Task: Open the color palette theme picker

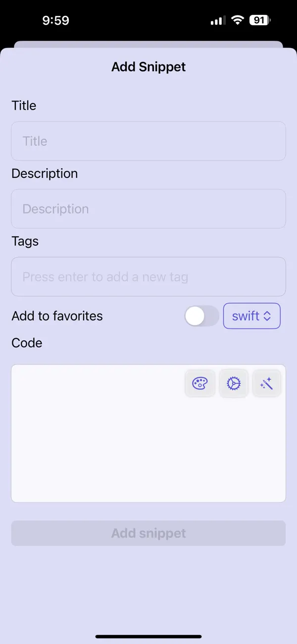Action: 200,383
